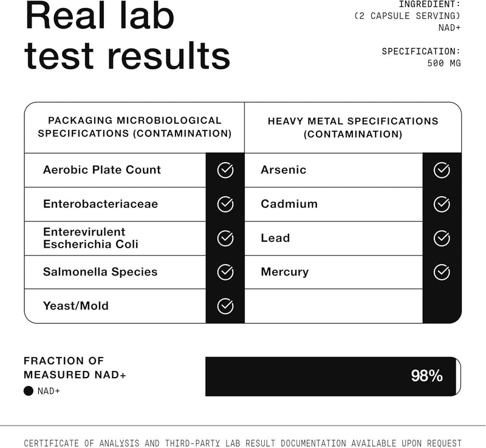Click the Arsenic checkmark icon
Image resolution: width=486 pixels, height=448 pixels.
pyautogui.click(x=442, y=171)
